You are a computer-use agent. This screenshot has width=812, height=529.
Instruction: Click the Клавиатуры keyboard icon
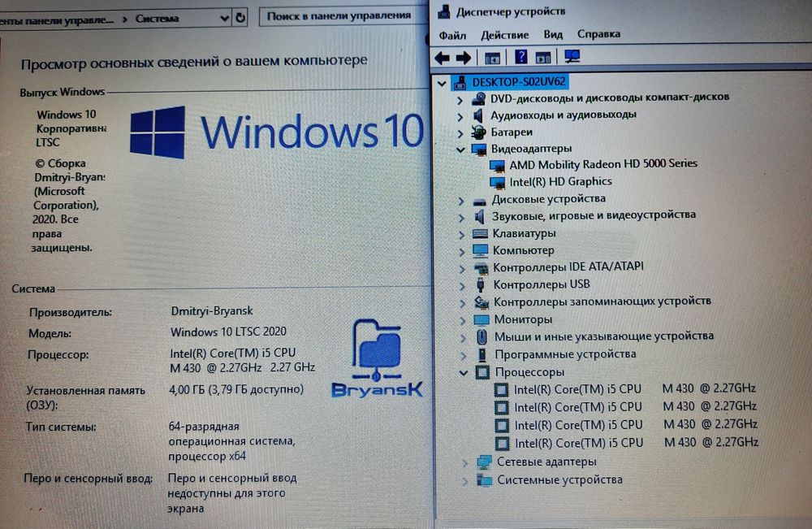pyautogui.click(x=480, y=234)
